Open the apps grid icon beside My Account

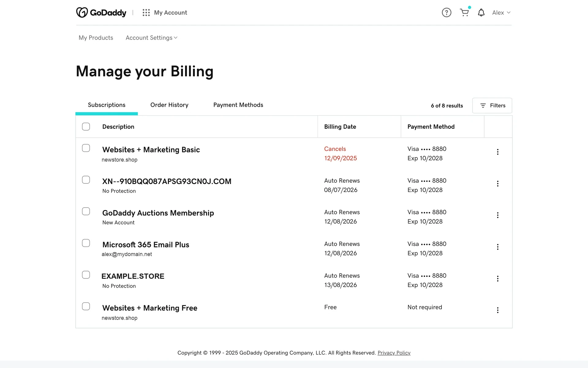(x=146, y=13)
